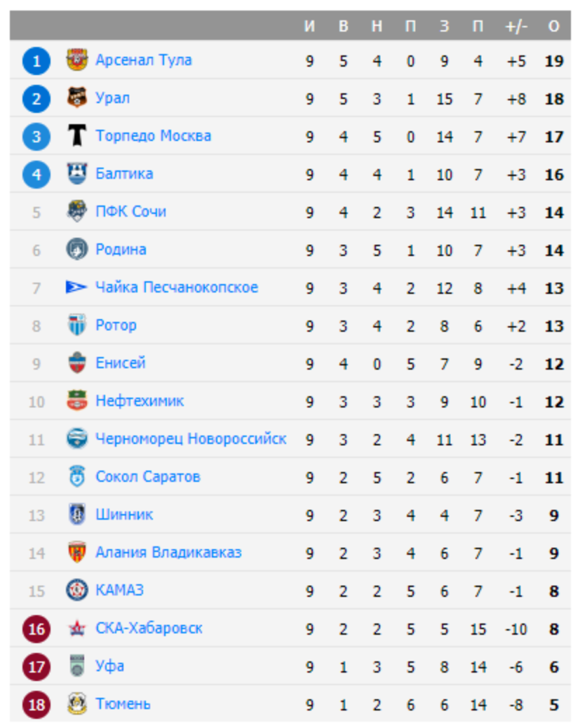Open the Тюмень team link

click(x=123, y=704)
